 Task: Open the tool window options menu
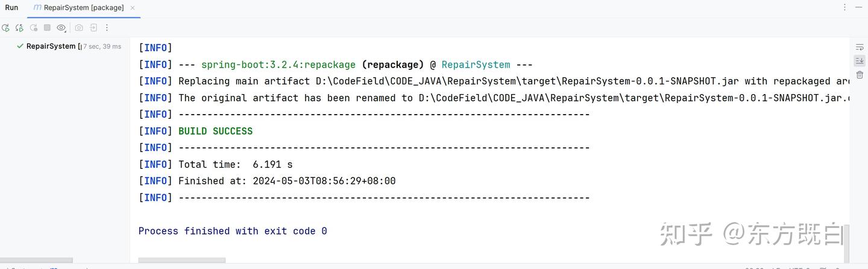[x=844, y=7]
